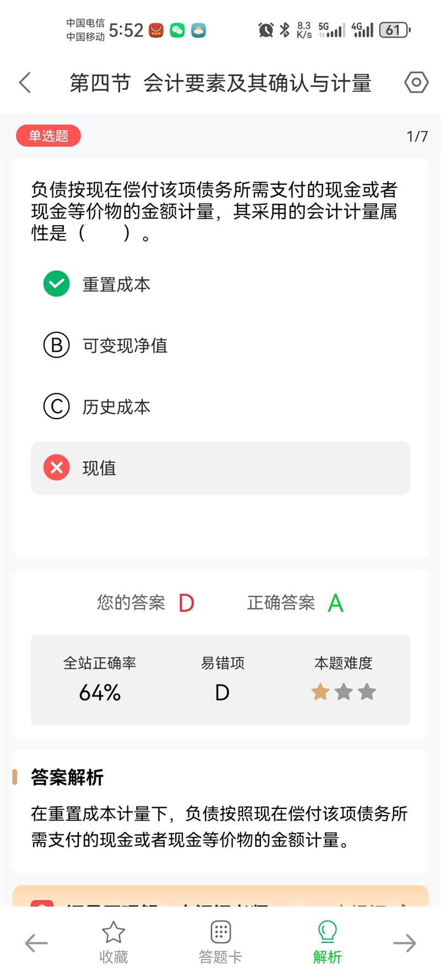
Task: Tap the back chevron in the header
Action: pos(25,83)
